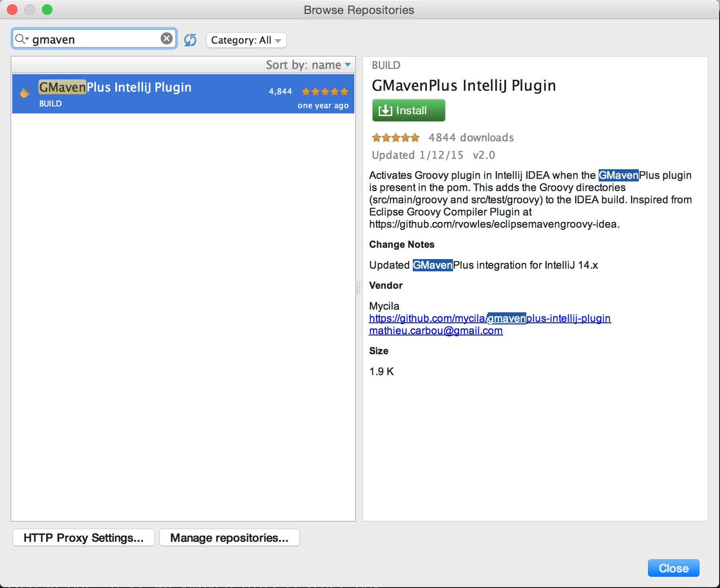
Task: Click the star rating in details panel
Action: pyautogui.click(x=395, y=138)
